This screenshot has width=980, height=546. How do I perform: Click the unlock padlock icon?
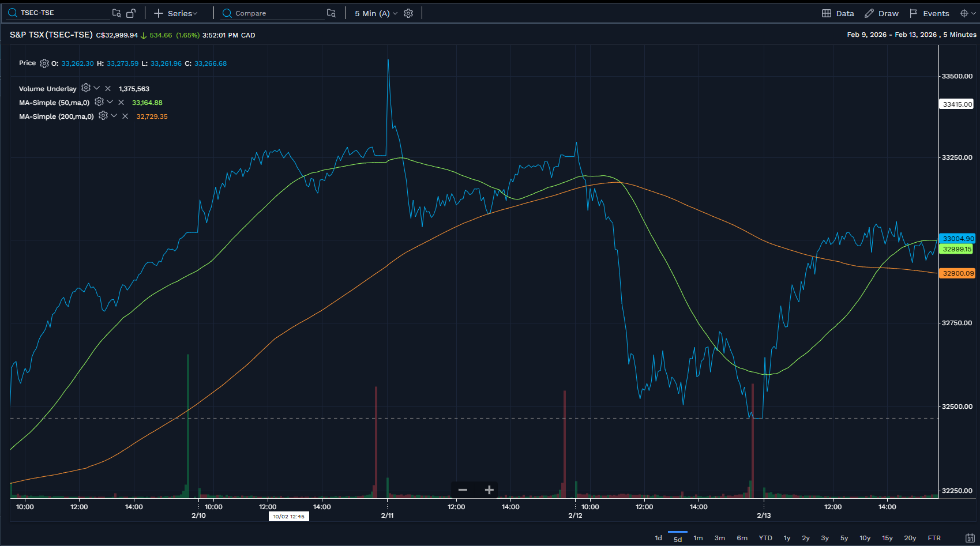(x=132, y=13)
